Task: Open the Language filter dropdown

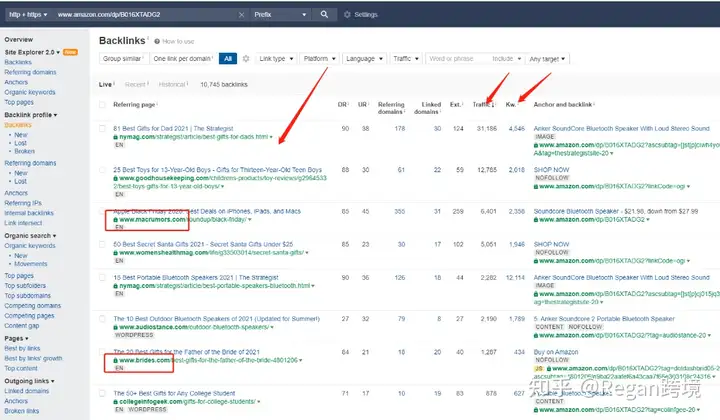Action: pos(364,59)
